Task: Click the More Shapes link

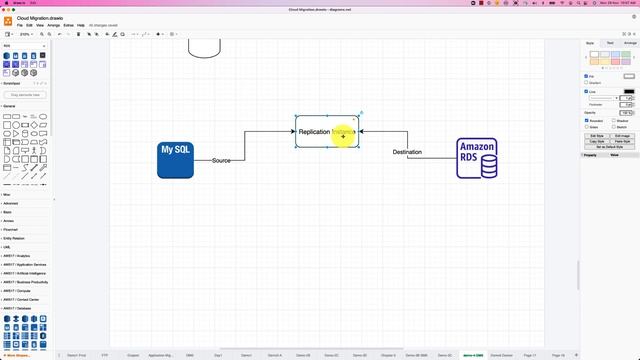Action: (x=18, y=356)
